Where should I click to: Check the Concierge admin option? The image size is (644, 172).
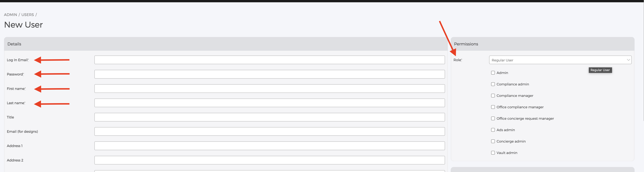tap(493, 141)
